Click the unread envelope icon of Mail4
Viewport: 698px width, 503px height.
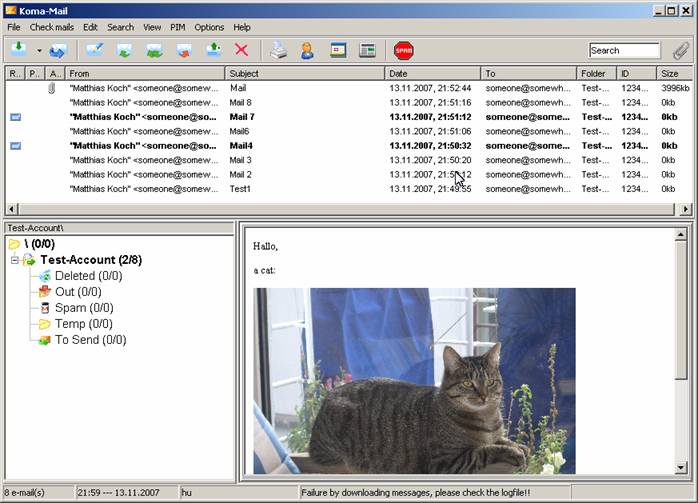(16, 146)
